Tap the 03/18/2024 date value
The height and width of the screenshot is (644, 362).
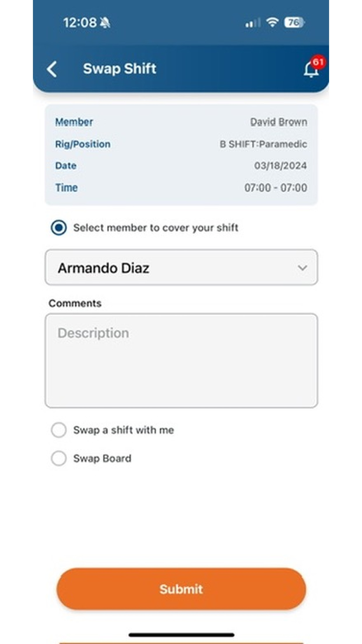280,166
